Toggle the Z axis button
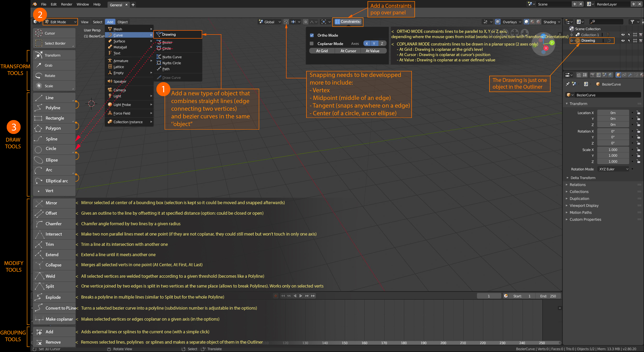The height and width of the screenshot is (352, 644). 382,44
